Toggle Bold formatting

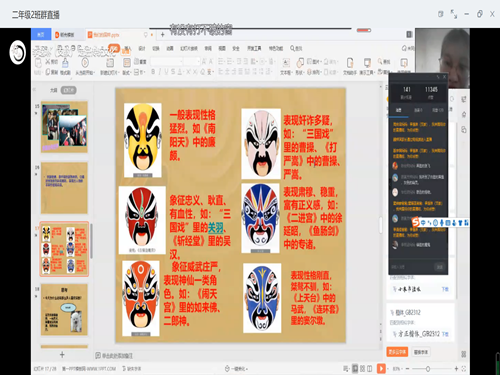(x=153, y=72)
